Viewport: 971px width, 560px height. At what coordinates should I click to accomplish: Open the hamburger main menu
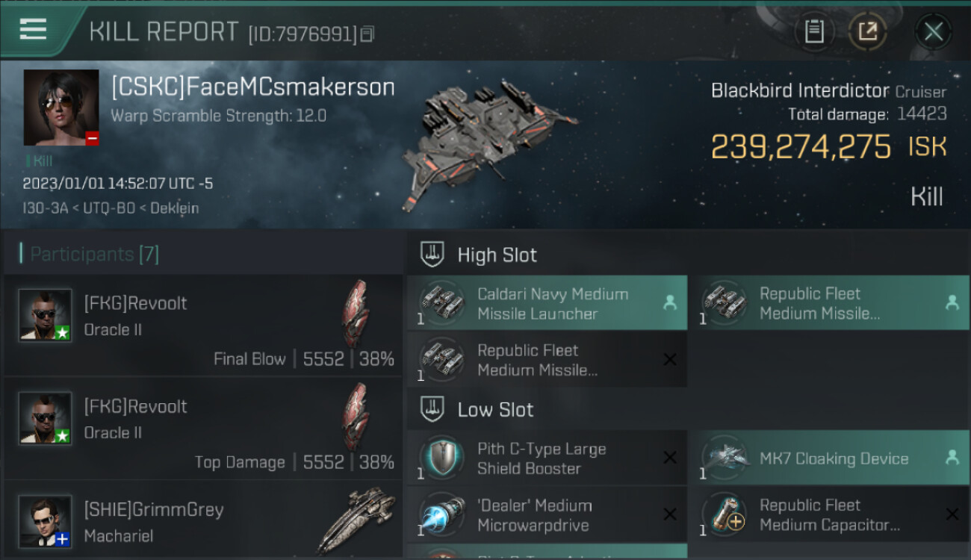point(33,30)
